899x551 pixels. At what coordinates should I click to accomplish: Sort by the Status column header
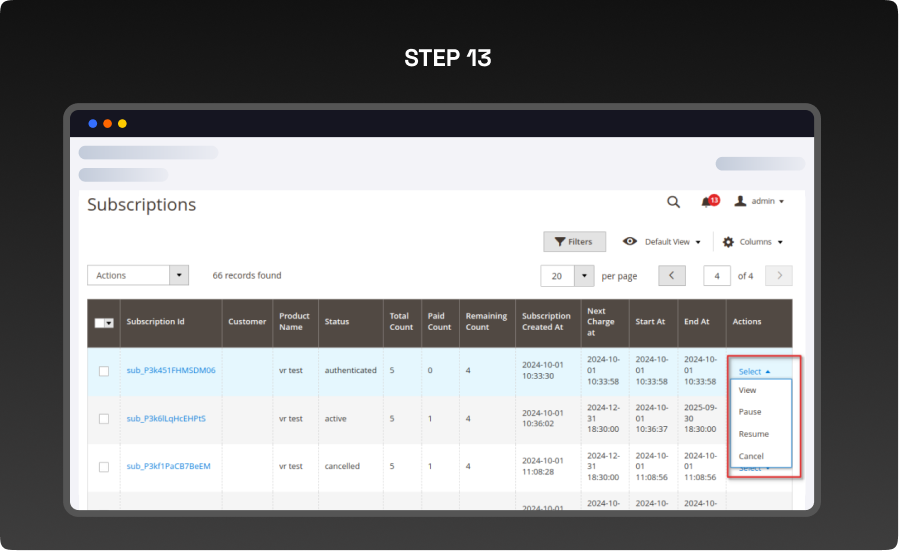(337, 322)
